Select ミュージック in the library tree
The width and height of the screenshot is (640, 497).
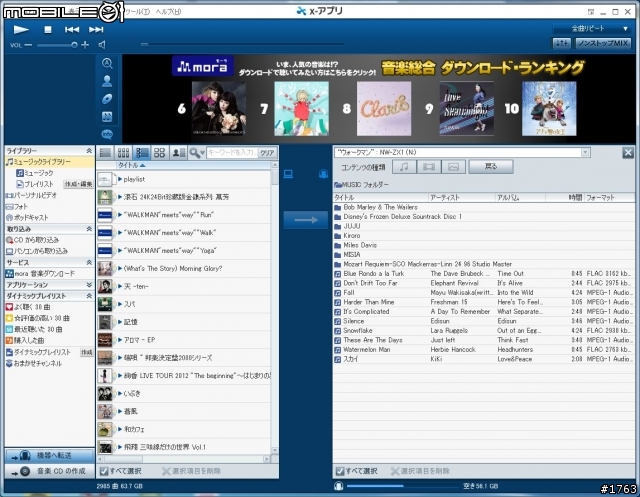35,173
